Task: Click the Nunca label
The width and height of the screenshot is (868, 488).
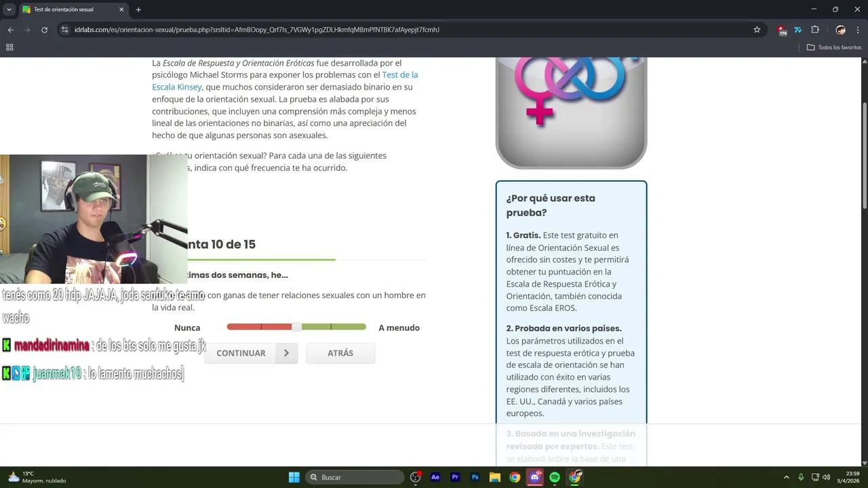Action: (187, 328)
